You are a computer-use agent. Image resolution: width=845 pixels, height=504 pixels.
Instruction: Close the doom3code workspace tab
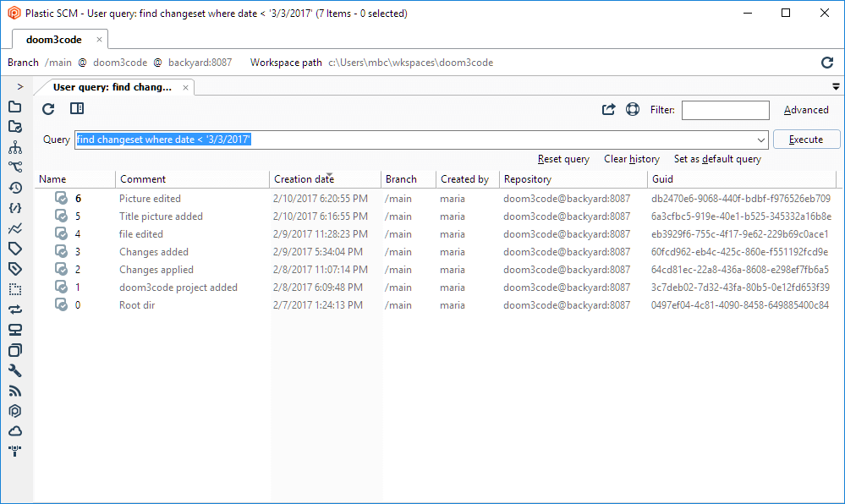tap(99, 40)
